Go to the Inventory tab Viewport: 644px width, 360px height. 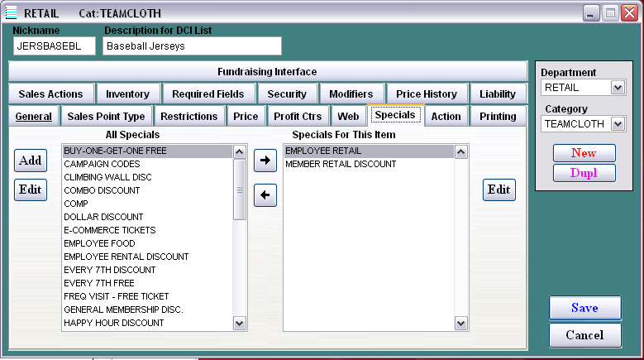click(x=128, y=94)
